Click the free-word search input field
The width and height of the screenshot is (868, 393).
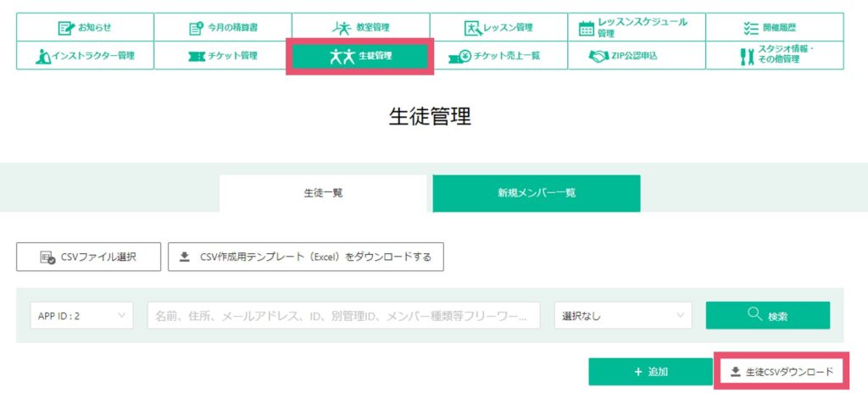(344, 316)
